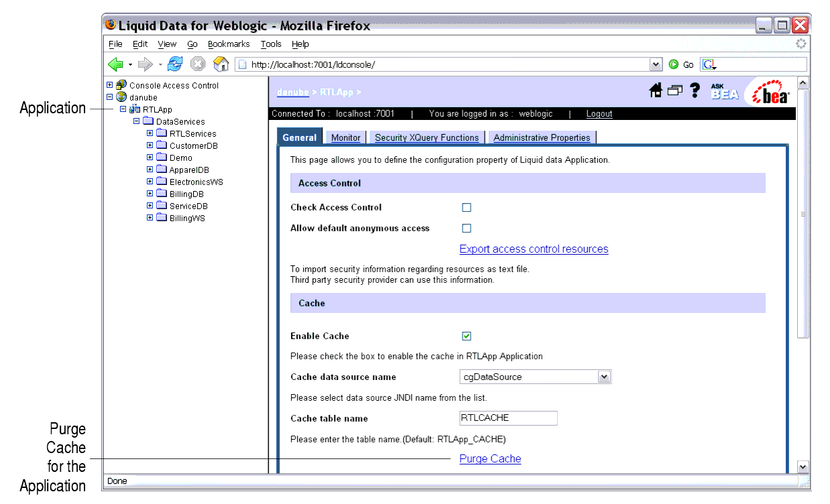The width and height of the screenshot is (830, 504).
Task: Click the Demo folder icon
Action: coord(162,157)
